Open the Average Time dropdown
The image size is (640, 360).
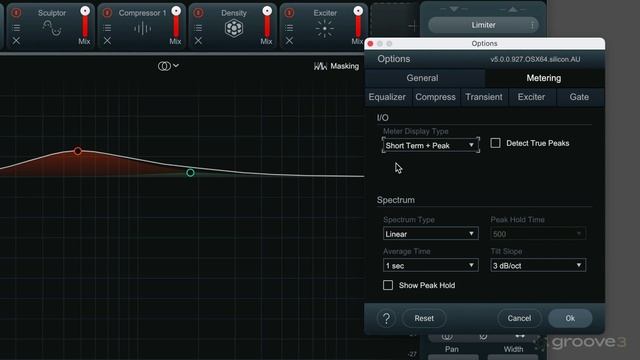(431, 265)
